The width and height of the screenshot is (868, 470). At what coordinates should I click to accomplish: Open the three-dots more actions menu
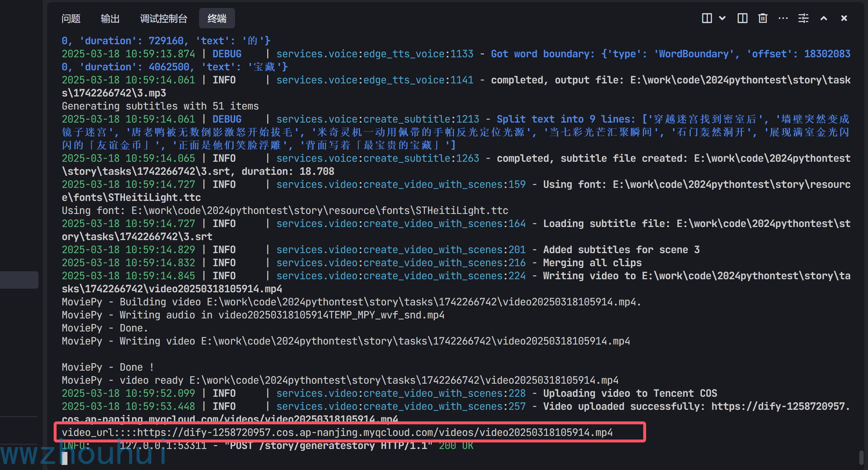(783, 18)
